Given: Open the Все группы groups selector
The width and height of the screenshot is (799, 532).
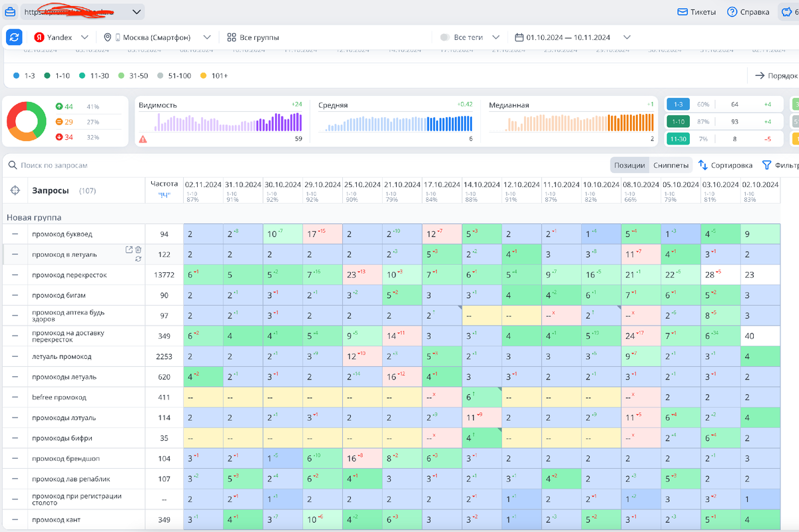Looking at the screenshot, I should [x=253, y=37].
